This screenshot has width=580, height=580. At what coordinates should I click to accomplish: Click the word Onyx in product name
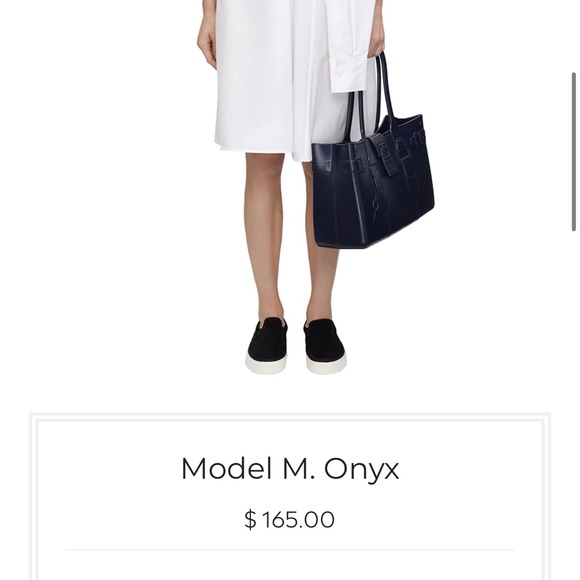(x=362, y=470)
